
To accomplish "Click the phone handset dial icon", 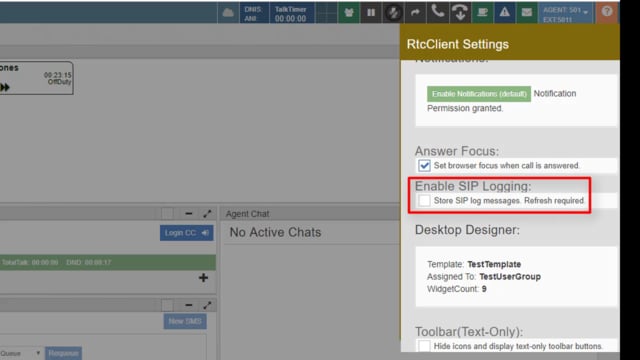I will (x=438, y=13).
